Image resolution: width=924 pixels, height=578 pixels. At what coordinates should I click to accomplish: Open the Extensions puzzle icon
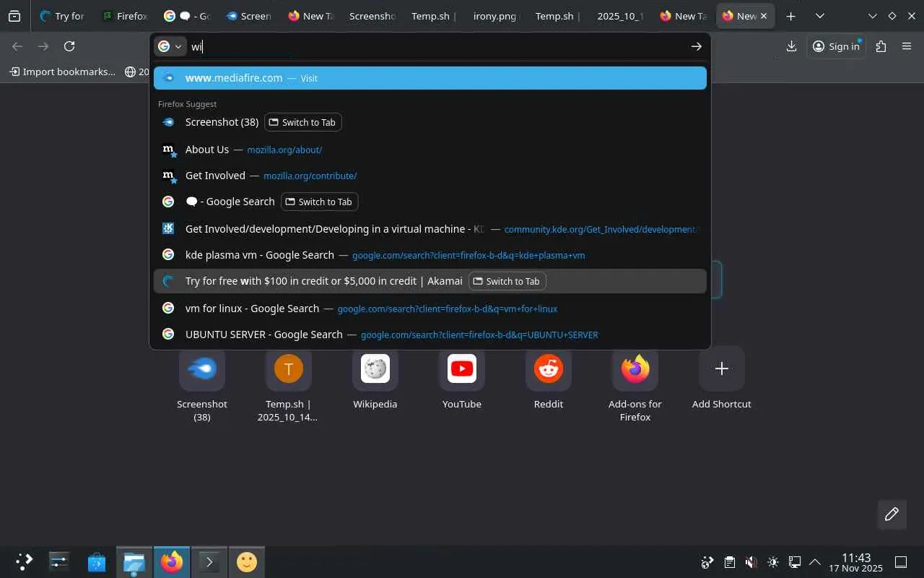click(881, 46)
